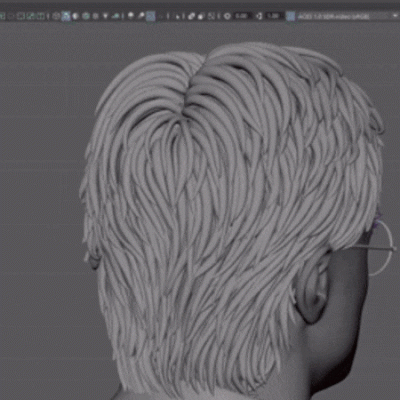Screen dimensions: 400x400
Task: Toggle Use All Lights
Action: (x=105, y=16)
